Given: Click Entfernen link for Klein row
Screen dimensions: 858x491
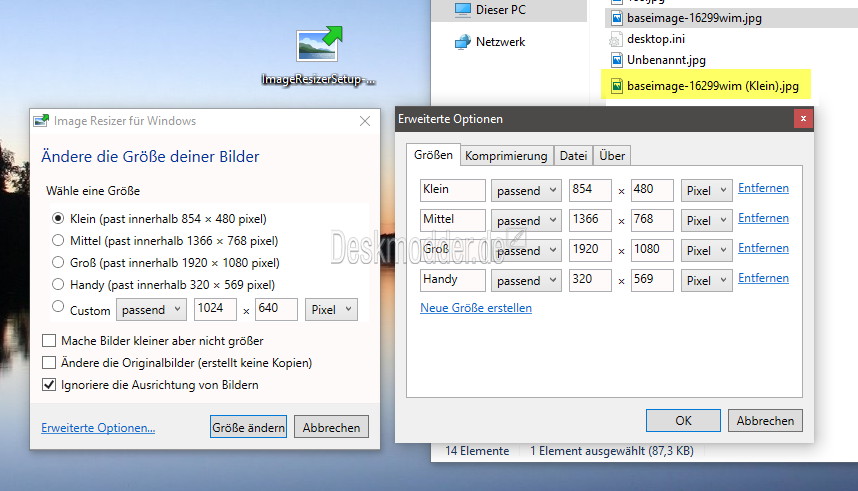Looking at the screenshot, I should [x=763, y=188].
